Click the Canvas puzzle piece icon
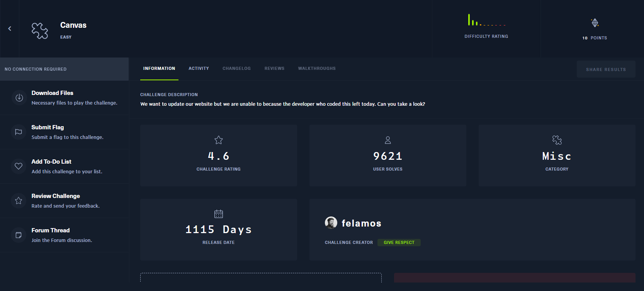Screen dimensions: 644x291 40,30
